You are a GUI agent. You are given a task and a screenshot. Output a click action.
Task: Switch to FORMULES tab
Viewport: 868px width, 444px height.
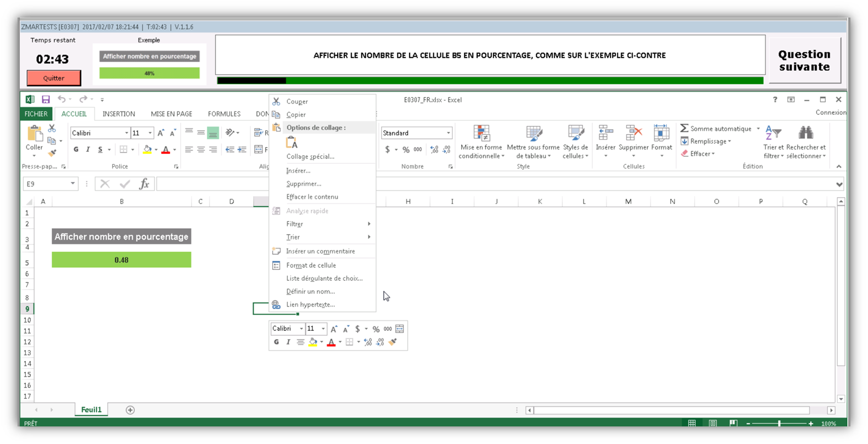click(x=224, y=114)
